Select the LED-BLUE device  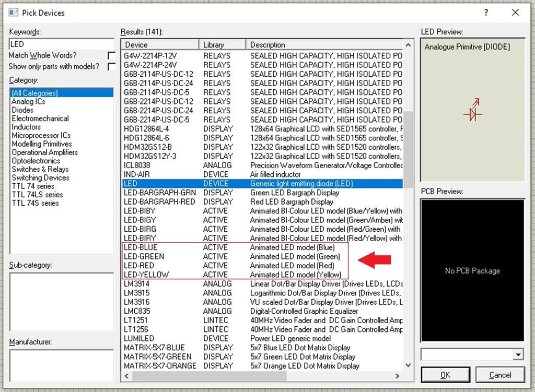(141, 247)
